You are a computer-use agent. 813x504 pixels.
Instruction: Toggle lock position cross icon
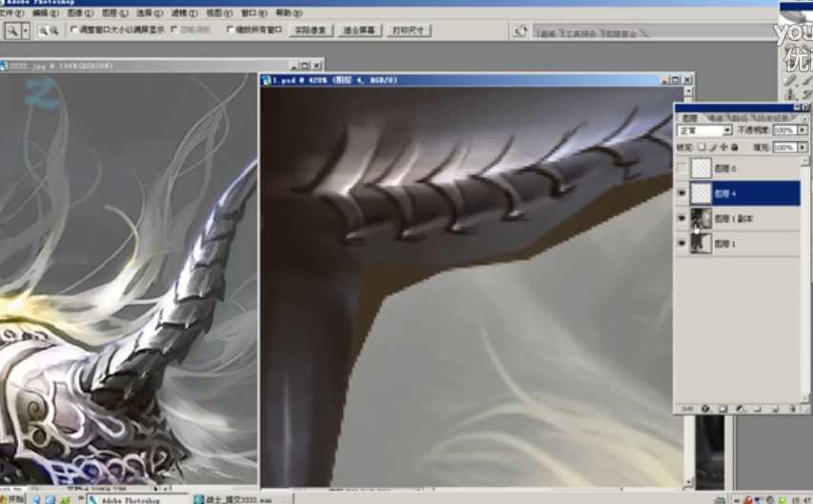point(723,148)
